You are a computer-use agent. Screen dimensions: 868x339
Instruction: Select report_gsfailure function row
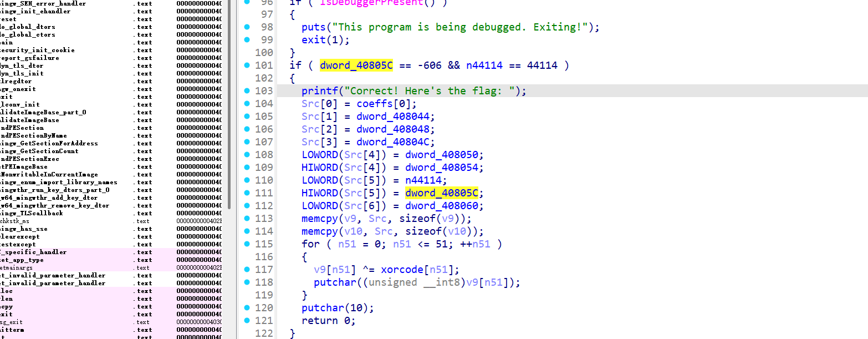30,58
